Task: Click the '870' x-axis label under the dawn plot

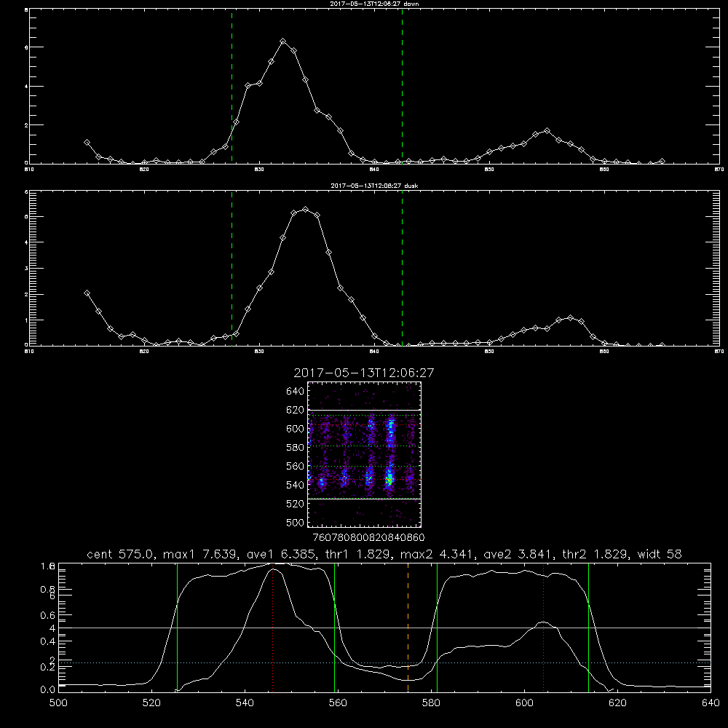Action: point(719,170)
